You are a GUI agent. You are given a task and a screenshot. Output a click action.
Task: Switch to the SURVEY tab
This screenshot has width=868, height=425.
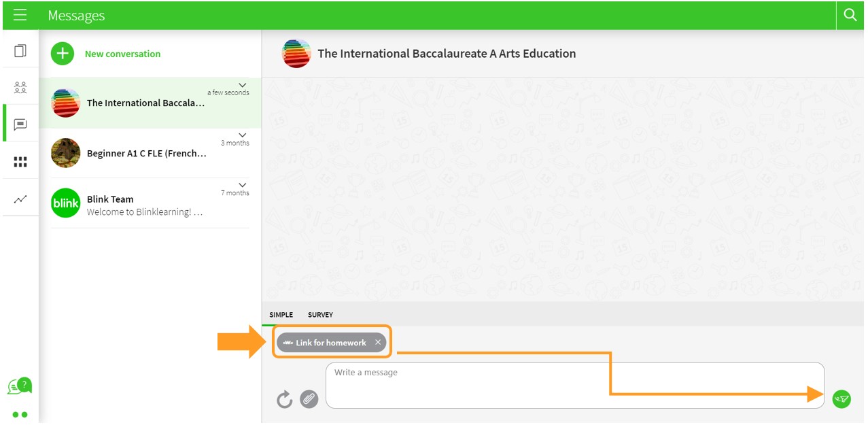coord(320,315)
